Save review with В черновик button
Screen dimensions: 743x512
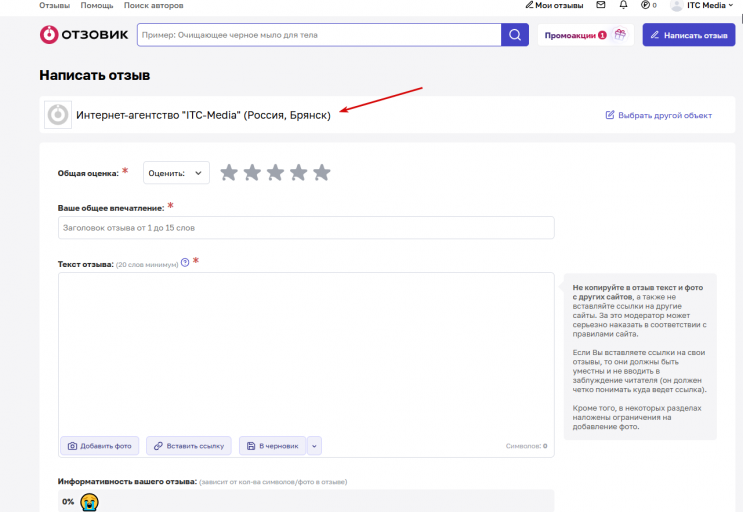[x=273, y=446]
